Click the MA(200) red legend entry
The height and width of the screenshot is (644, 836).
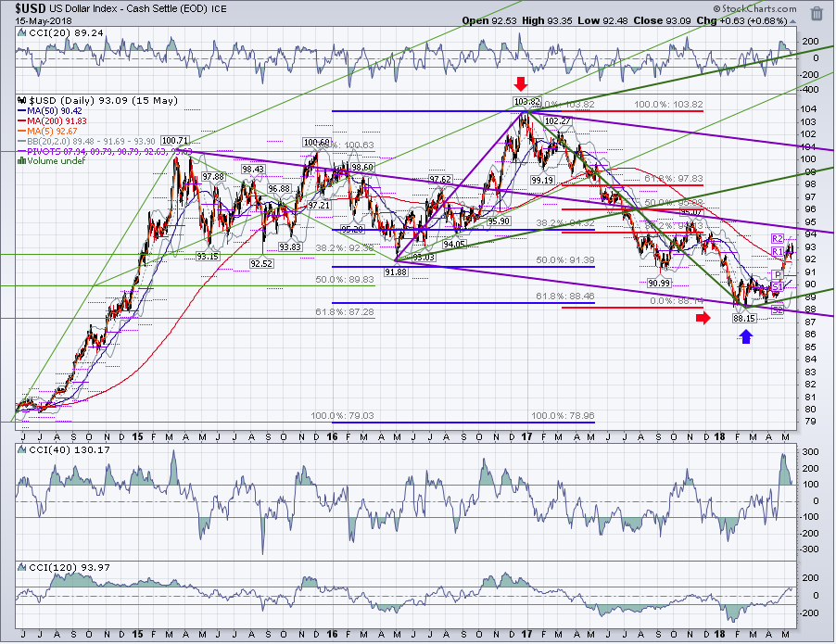(x=52, y=121)
